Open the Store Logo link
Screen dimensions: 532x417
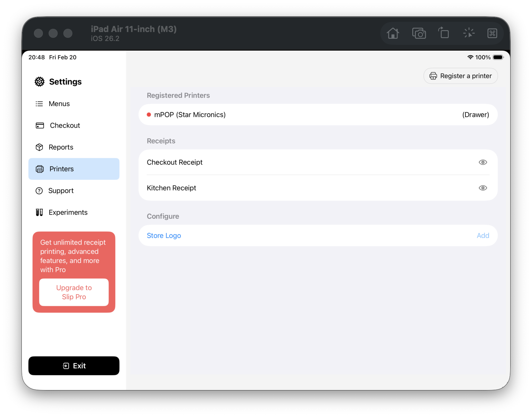[164, 235]
